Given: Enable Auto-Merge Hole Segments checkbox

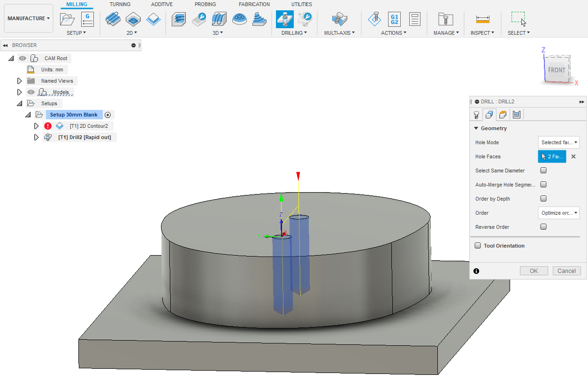Looking at the screenshot, I should [543, 185].
